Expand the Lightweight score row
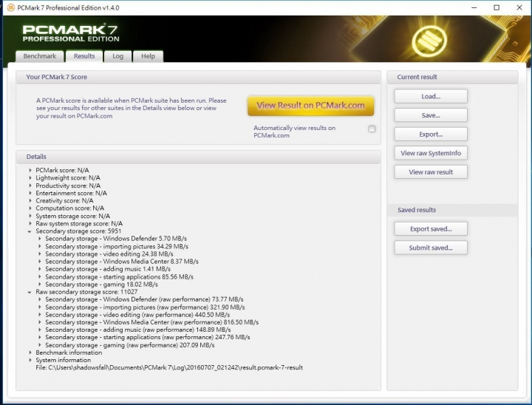Screen dimensions: 532x405 coord(30,177)
